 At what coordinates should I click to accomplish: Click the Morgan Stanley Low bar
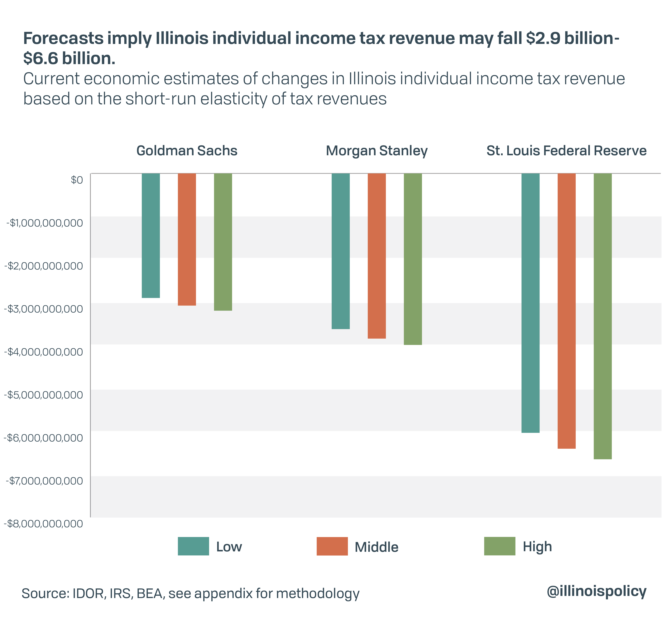[x=341, y=251]
